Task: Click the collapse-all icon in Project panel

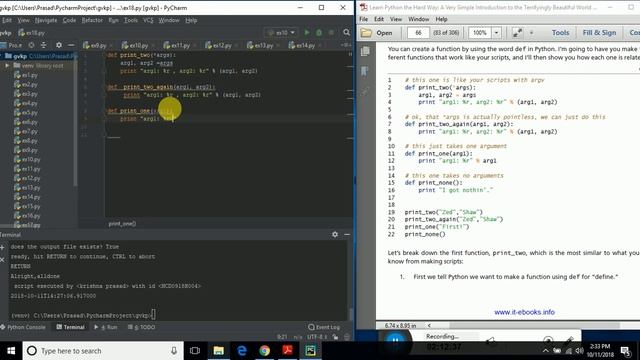Action: click(43, 45)
